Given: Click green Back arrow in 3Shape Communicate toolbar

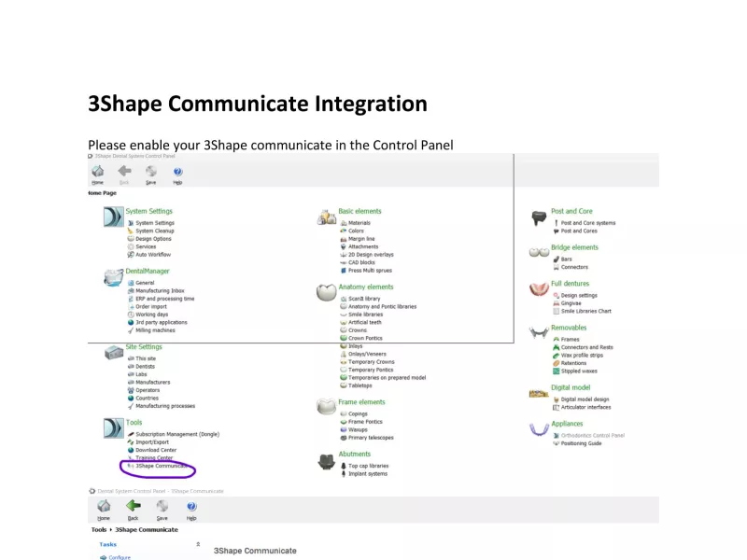Looking at the screenshot, I should pyautogui.click(x=133, y=506).
